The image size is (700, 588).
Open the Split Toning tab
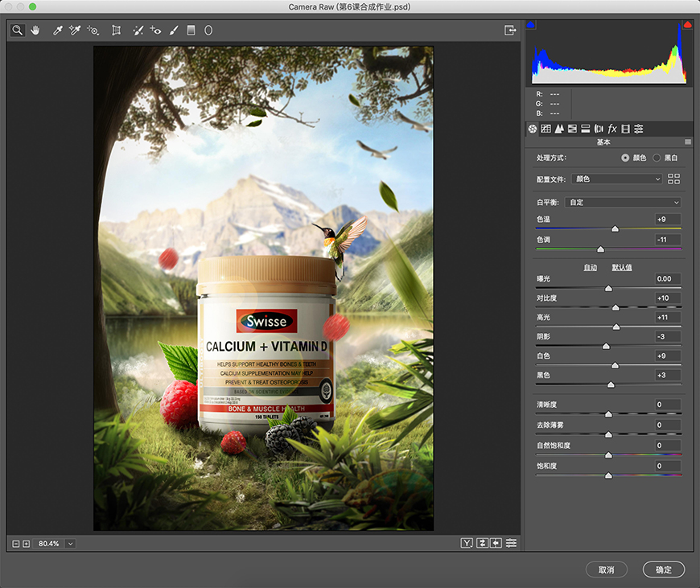click(x=586, y=129)
